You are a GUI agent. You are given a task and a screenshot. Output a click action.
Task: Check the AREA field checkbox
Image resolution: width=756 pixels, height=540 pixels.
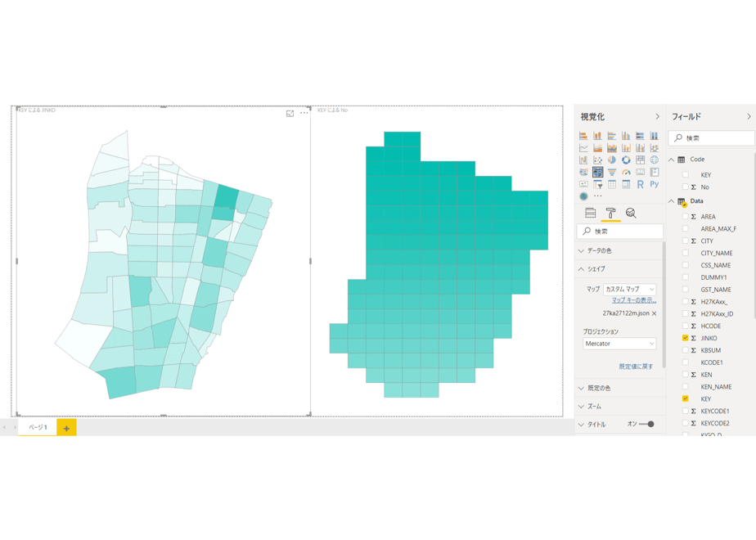pos(685,217)
